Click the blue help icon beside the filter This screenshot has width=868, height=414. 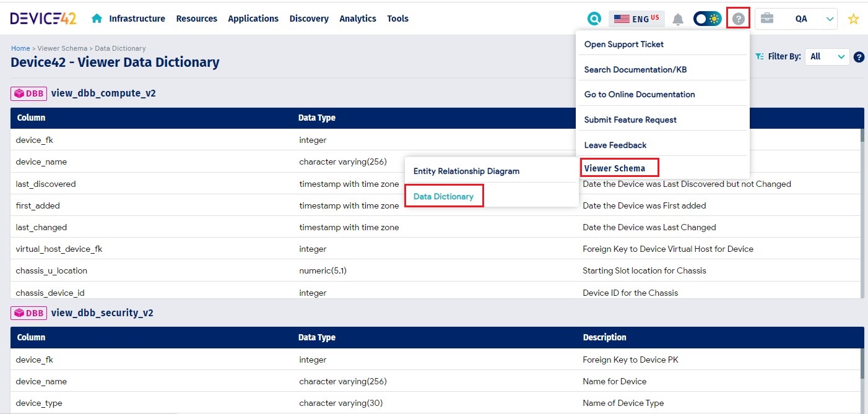pos(859,57)
